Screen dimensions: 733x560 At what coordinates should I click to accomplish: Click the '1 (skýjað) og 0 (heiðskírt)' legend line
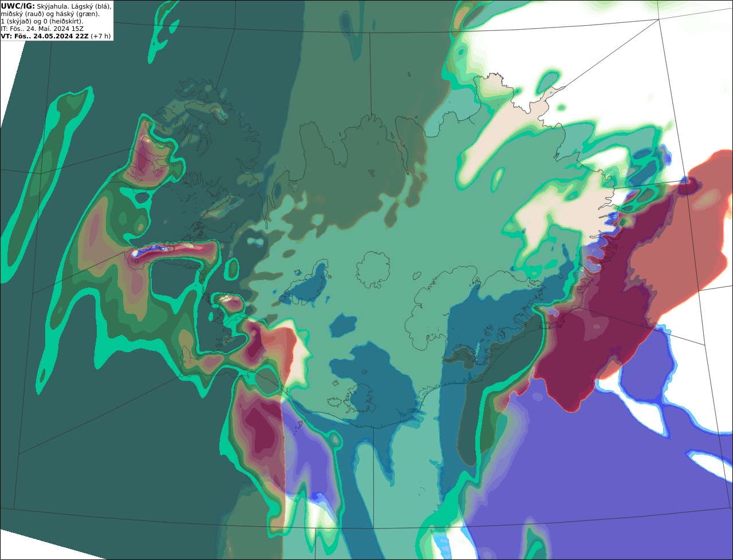click(42, 21)
